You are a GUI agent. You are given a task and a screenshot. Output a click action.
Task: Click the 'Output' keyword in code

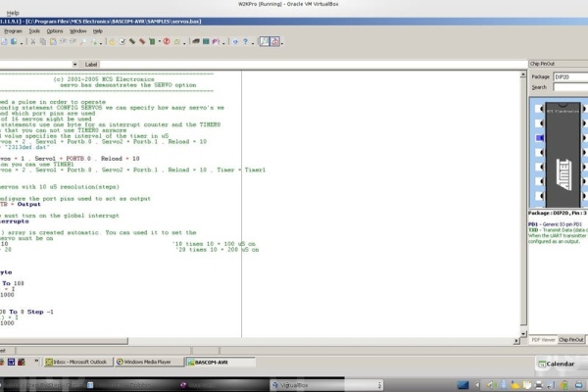pos(28,204)
